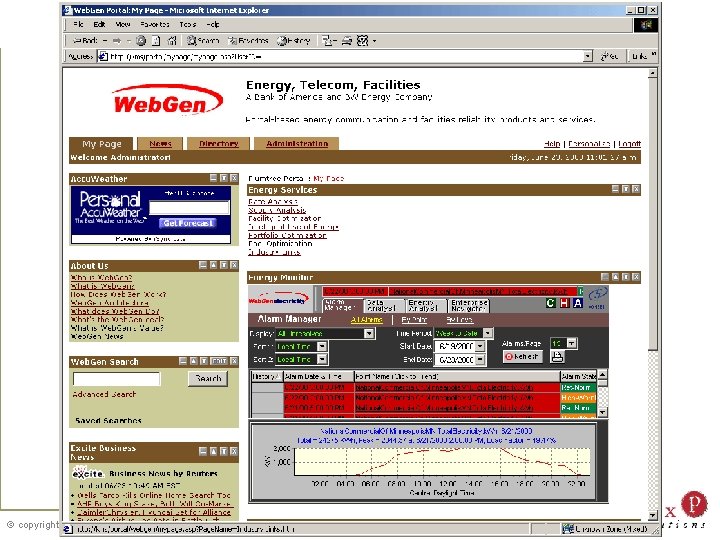Click the Get Forecast button

pyautogui.click(x=188, y=223)
